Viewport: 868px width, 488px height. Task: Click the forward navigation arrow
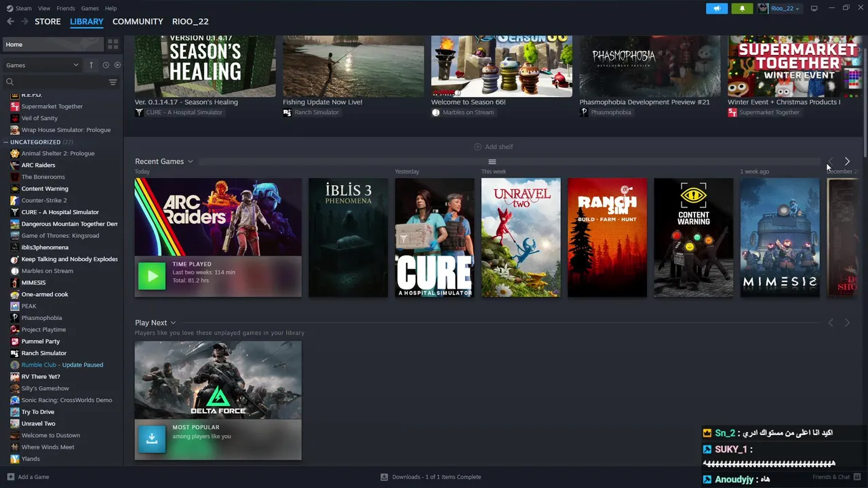pos(24,22)
